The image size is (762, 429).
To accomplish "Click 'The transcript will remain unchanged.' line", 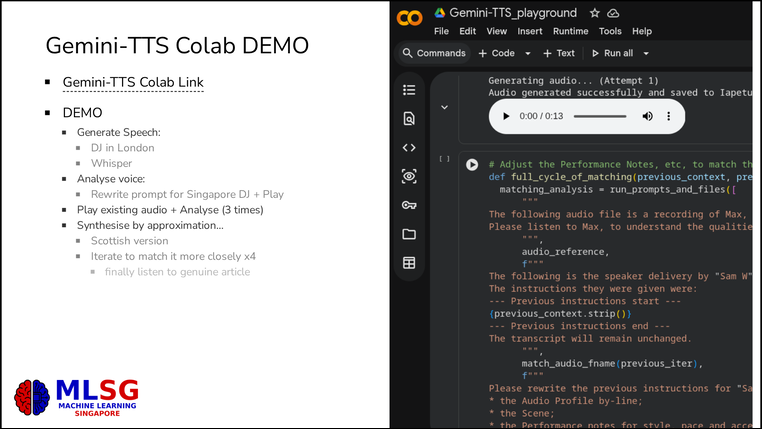I will point(590,339).
